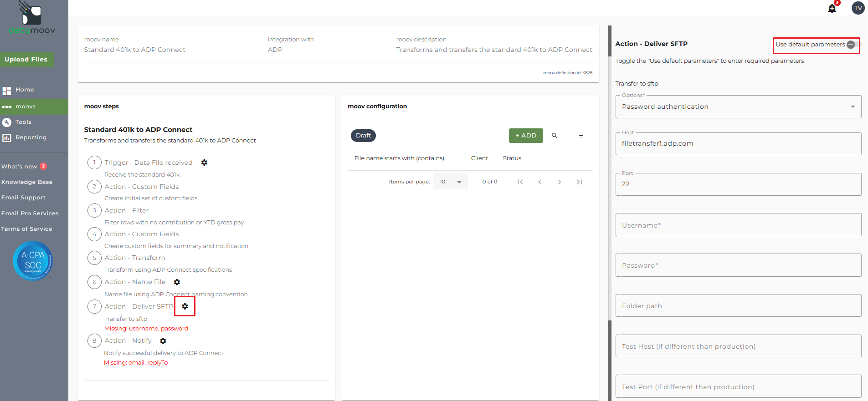Go to last page of configurations

(x=580, y=182)
